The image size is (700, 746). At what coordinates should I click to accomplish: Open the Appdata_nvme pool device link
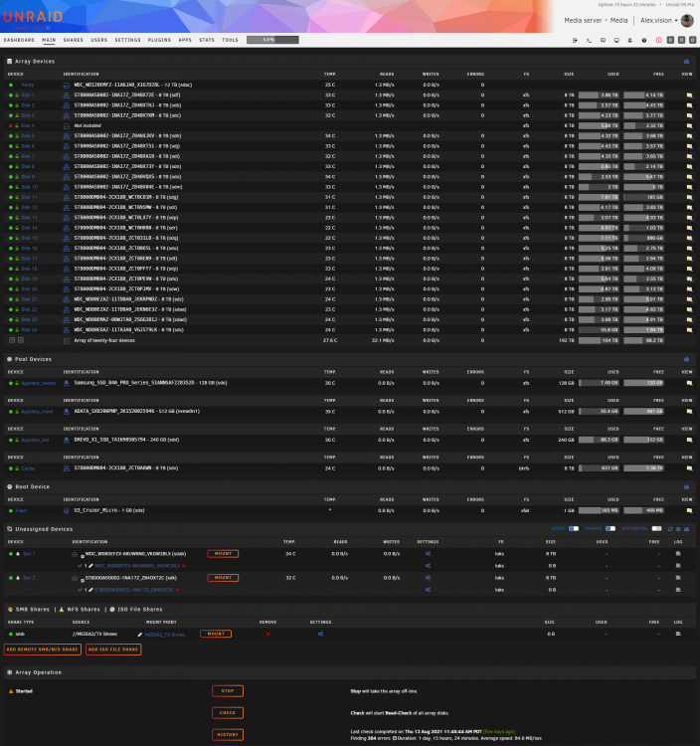(x=37, y=412)
